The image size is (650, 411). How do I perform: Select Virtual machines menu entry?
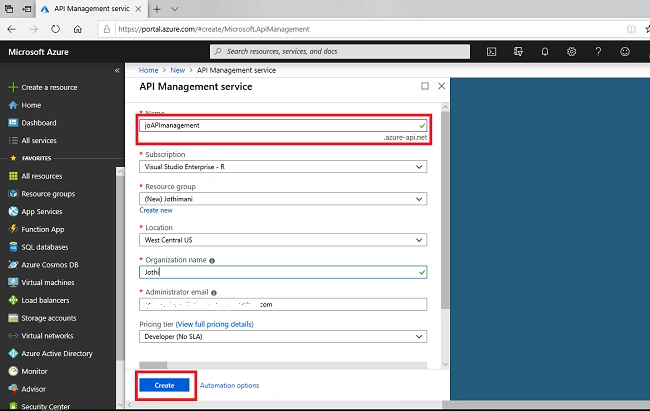48,282
